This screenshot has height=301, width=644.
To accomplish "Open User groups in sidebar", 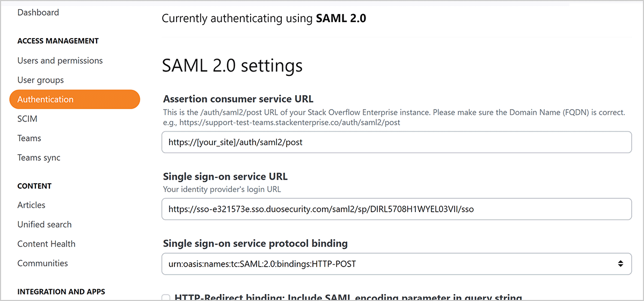I will (40, 80).
